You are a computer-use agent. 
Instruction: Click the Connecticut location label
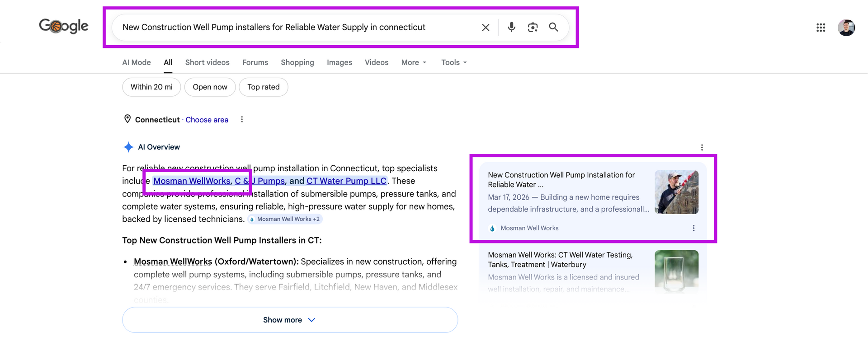pyautogui.click(x=157, y=120)
